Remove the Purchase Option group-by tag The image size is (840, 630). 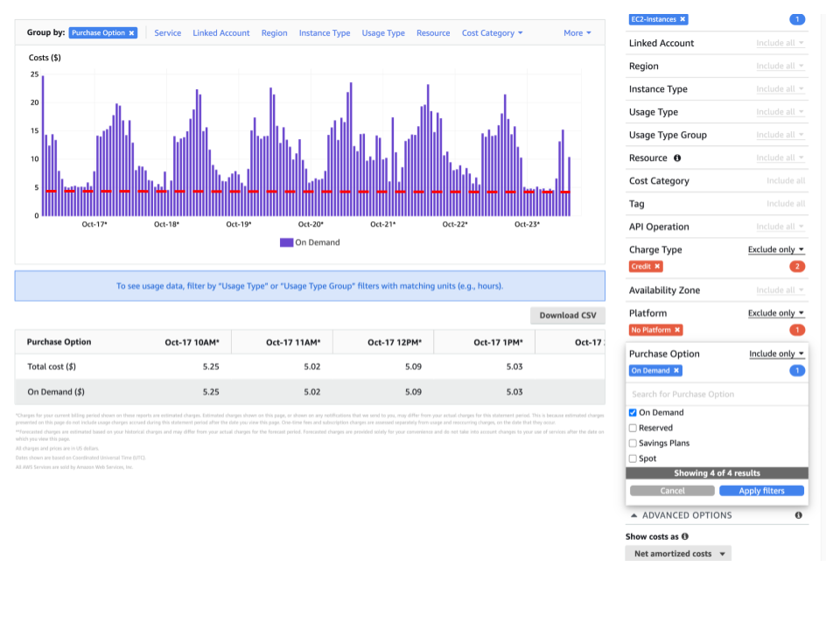(x=131, y=33)
